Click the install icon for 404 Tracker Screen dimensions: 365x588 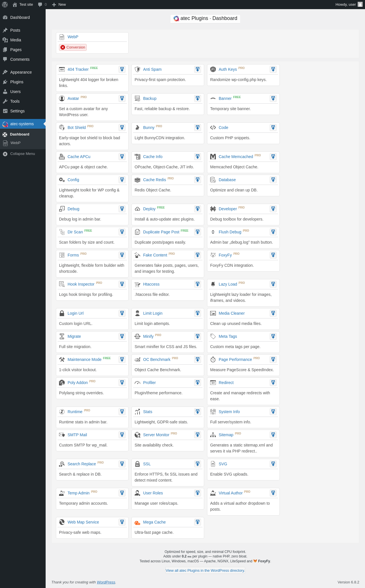pyautogui.click(x=122, y=69)
